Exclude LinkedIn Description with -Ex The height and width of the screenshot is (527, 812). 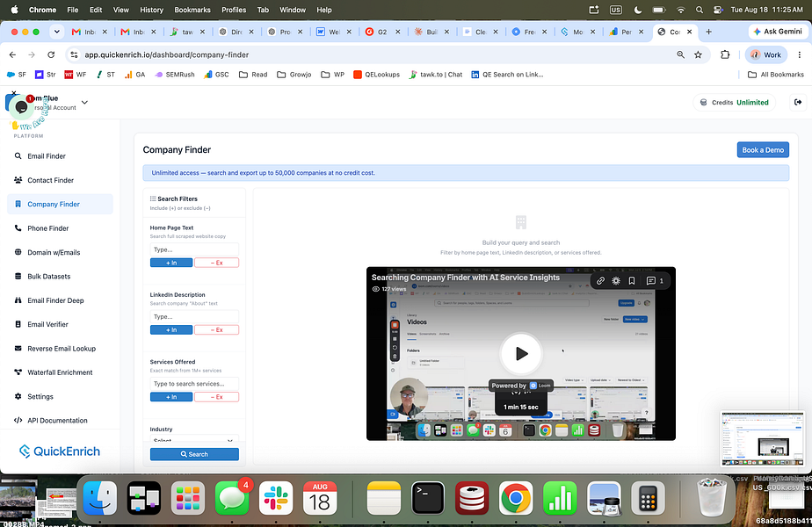click(x=216, y=329)
